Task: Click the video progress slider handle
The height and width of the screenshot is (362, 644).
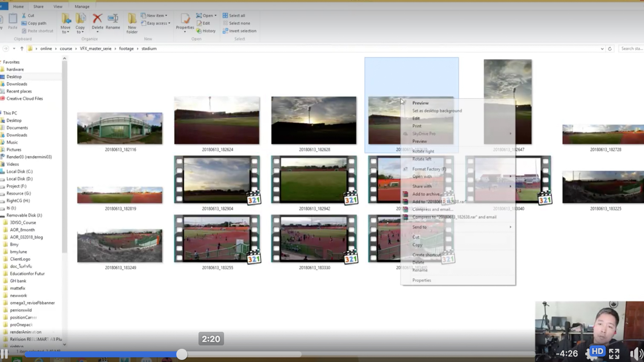Action: [x=182, y=354]
